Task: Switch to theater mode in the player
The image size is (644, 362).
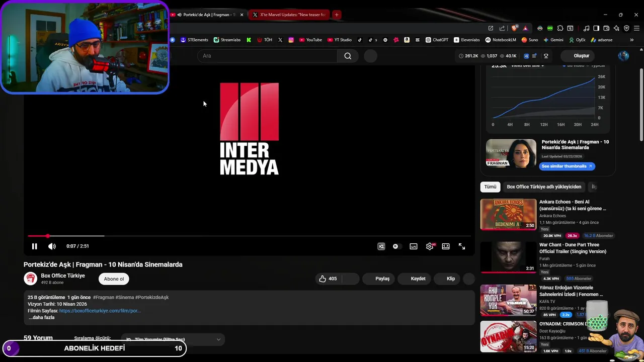Action: pos(446,246)
